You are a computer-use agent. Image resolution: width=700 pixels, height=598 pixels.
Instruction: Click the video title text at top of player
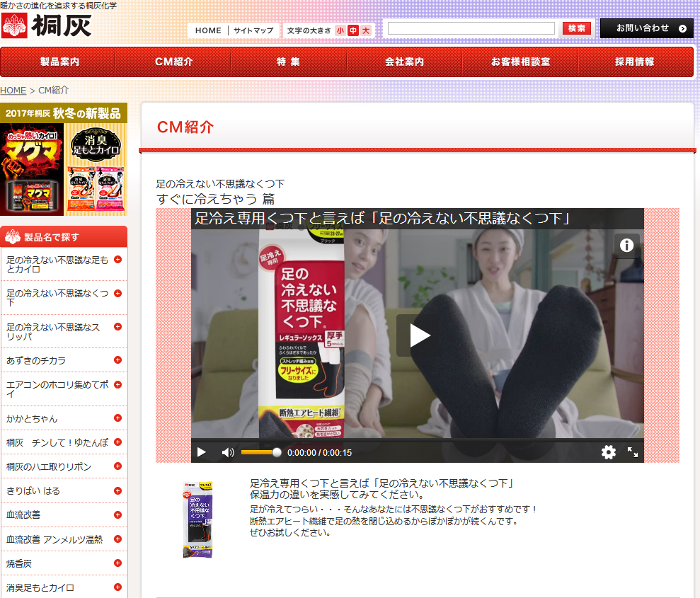click(x=382, y=218)
